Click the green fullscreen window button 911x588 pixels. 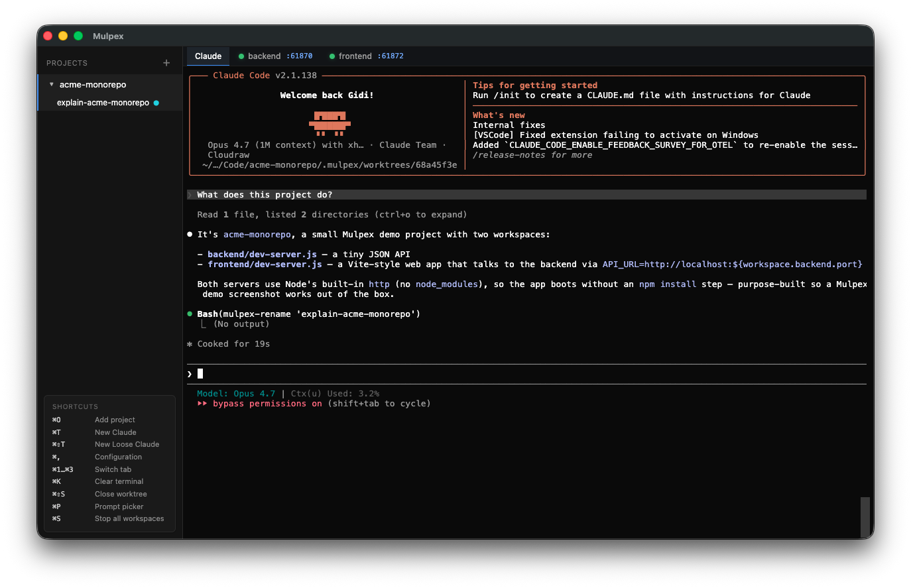pyautogui.click(x=78, y=36)
